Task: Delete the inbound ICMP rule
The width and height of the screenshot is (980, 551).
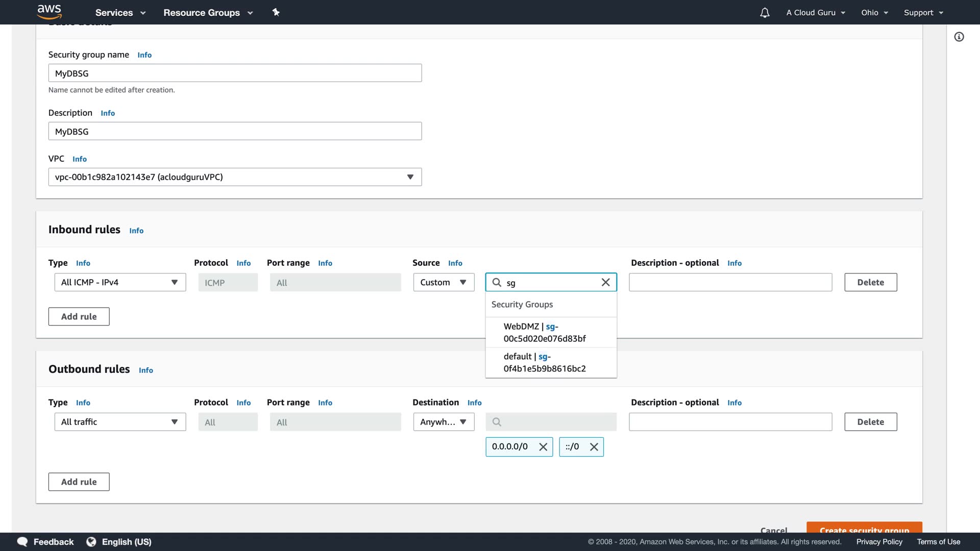Action: coord(870,282)
